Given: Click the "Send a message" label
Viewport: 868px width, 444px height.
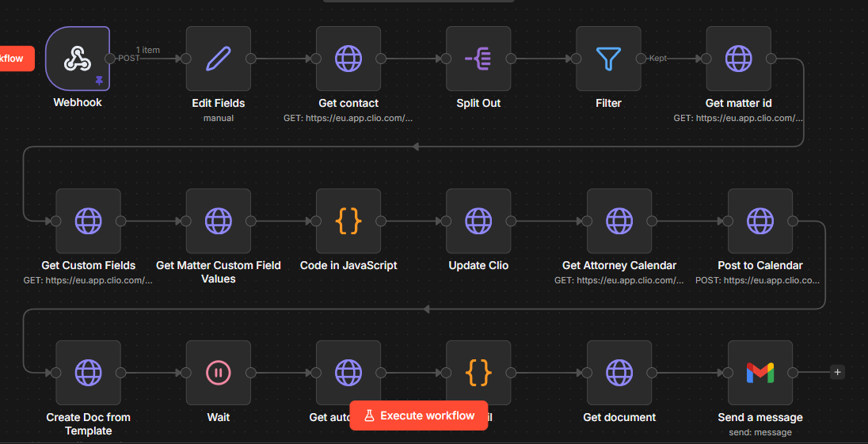Looking at the screenshot, I should click(x=760, y=417).
